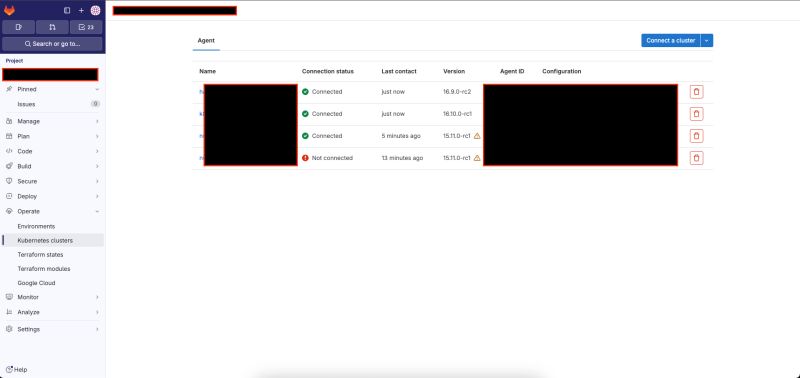Open Issues in the sidebar
Viewport: 800px width, 378px height.
point(52,104)
